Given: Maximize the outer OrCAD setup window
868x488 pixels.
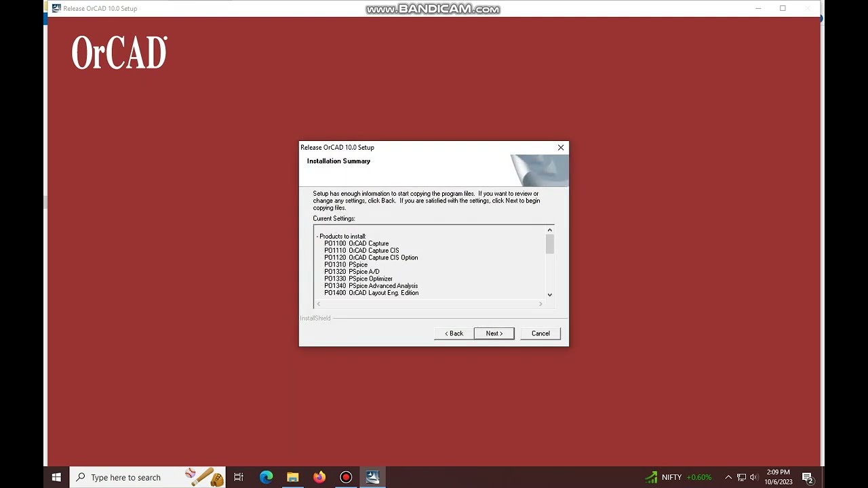Looking at the screenshot, I should pos(783,8).
